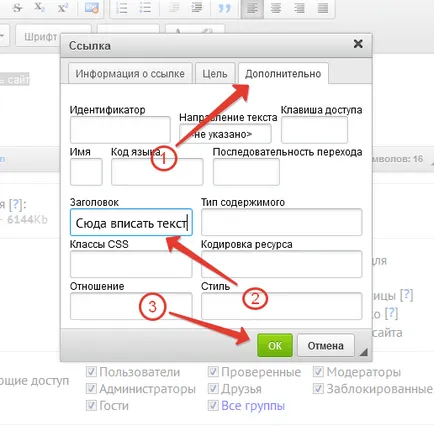Confirm the link with the green OK button
The width and height of the screenshot is (434, 426).
tap(275, 346)
